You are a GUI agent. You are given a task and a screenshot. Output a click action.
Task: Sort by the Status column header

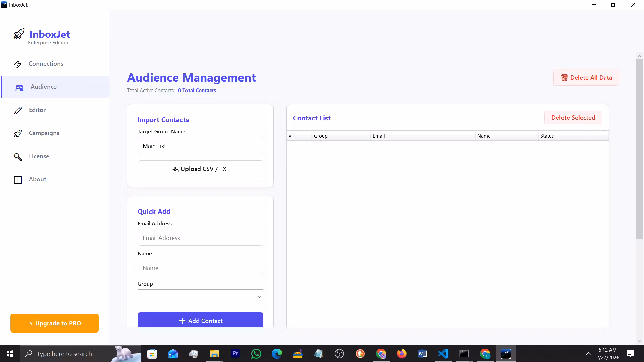(x=559, y=136)
